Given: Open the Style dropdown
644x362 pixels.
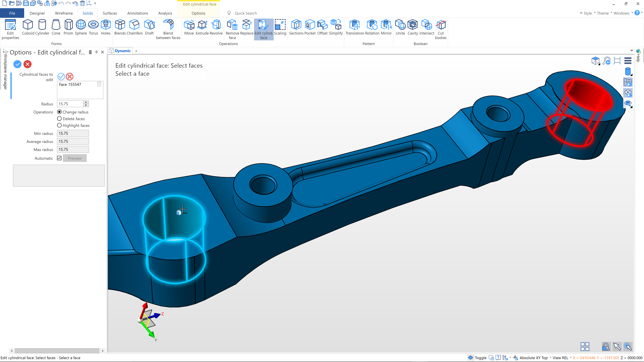Looking at the screenshot, I should [x=587, y=13].
